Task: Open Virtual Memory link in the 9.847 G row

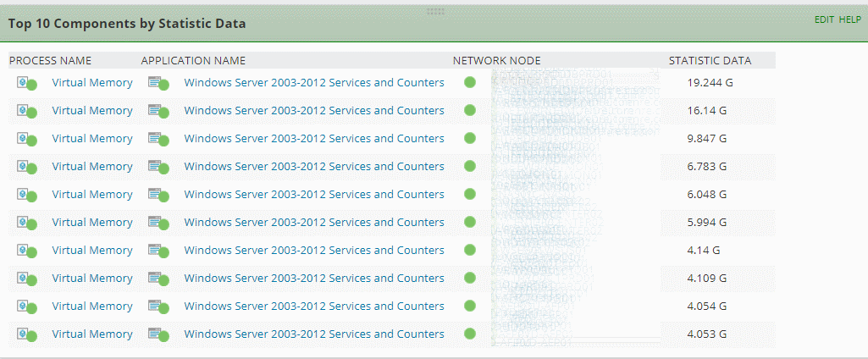Action: (x=92, y=139)
